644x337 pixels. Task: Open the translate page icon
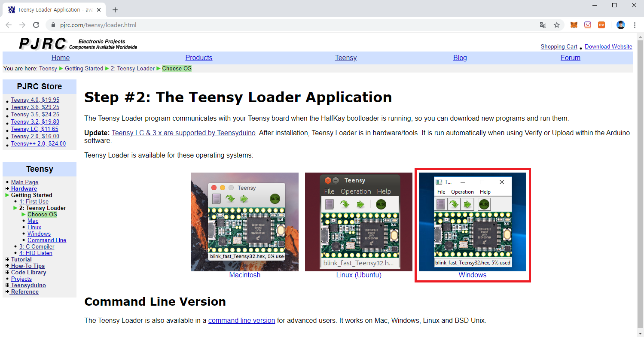pyautogui.click(x=543, y=25)
